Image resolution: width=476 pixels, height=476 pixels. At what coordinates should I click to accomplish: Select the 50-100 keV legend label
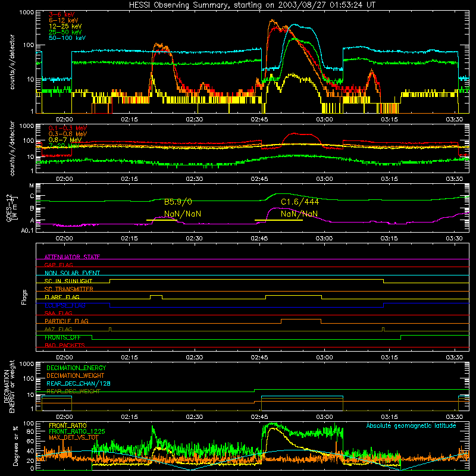click(x=67, y=38)
